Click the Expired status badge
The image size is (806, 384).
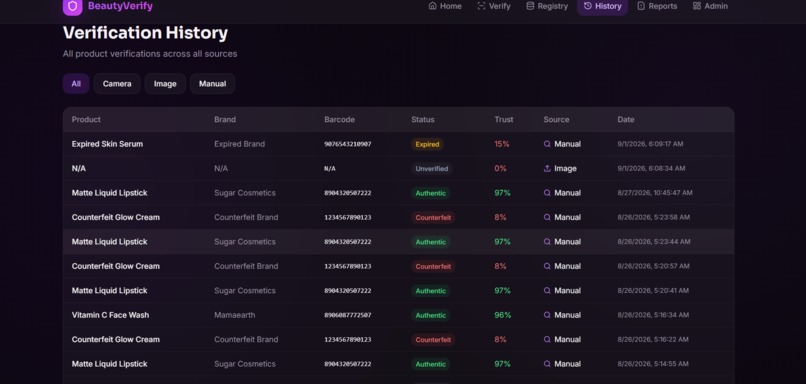427,144
